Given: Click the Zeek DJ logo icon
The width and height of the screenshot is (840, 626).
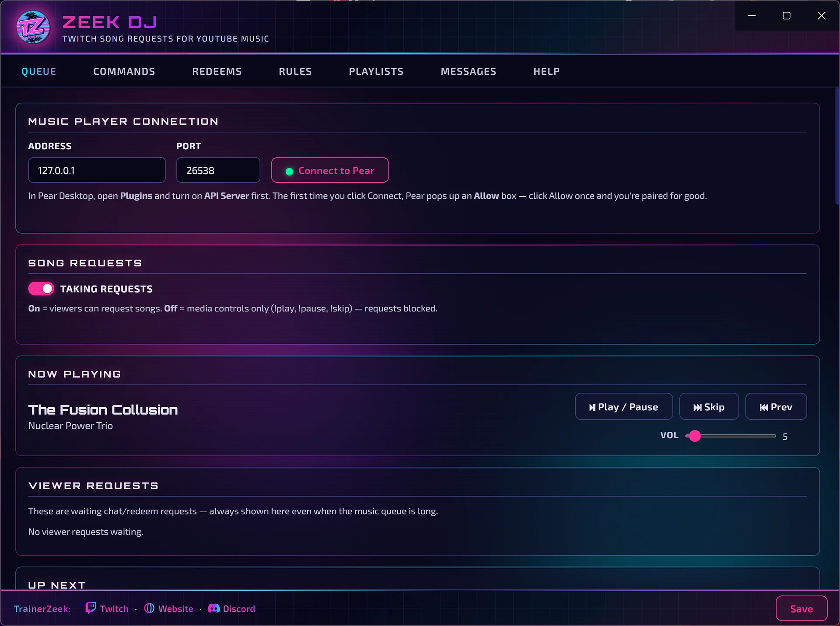Looking at the screenshot, I should (x=33, y=27).
